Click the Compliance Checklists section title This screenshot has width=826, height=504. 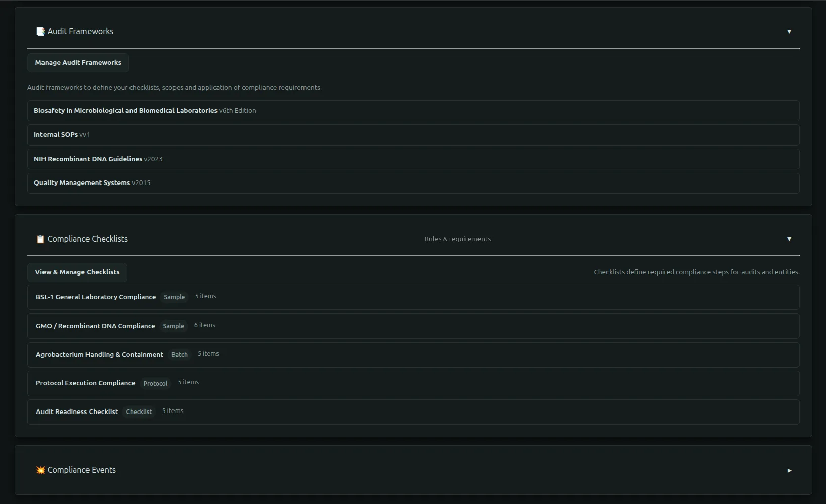[x=88, y=239]
